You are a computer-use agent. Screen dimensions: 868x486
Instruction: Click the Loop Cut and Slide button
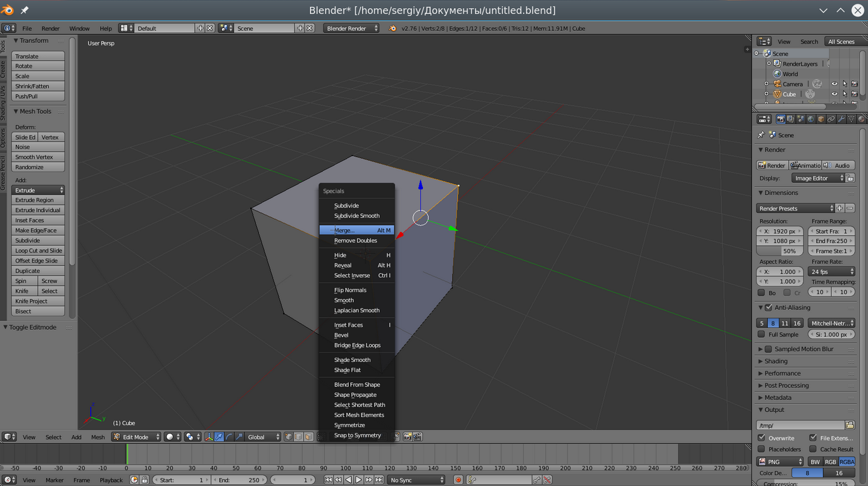click(x=38, y=251)
